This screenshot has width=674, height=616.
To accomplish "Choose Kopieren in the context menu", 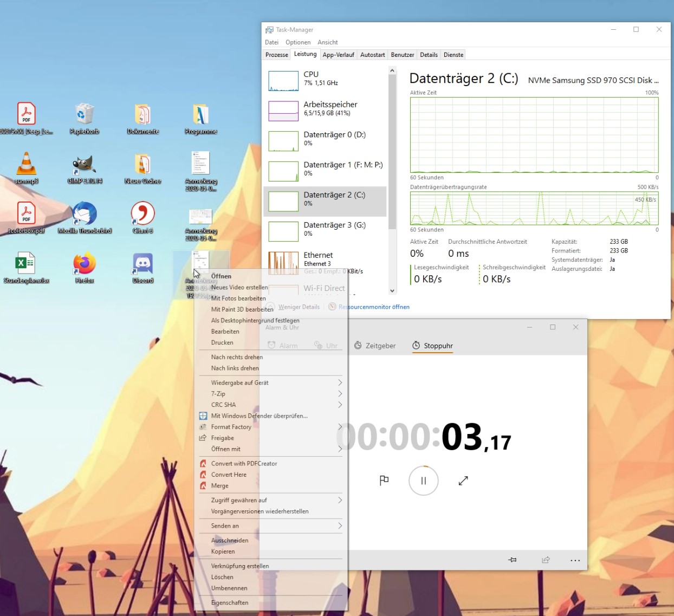I will [271, 552].
